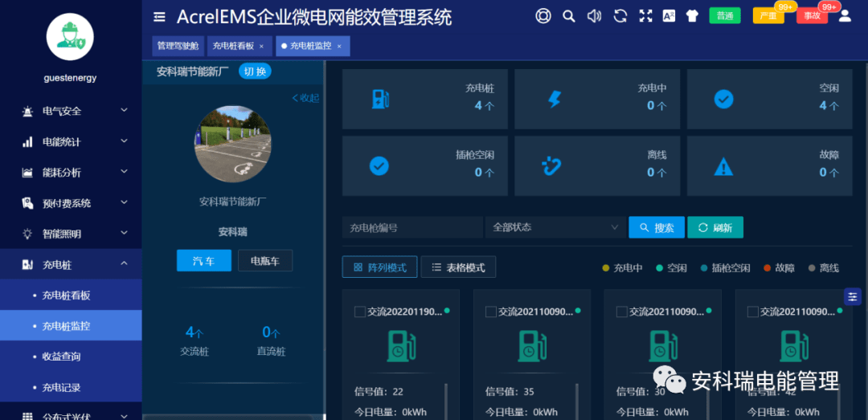Open the floating settings sliders icon
Viewport: 868px width, 420px height.
(853, 296)
